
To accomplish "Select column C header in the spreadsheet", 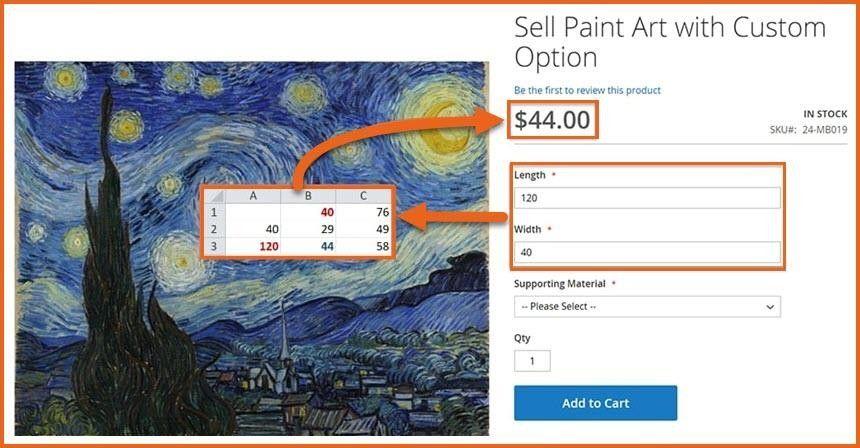I will click(x=364, y=196).
